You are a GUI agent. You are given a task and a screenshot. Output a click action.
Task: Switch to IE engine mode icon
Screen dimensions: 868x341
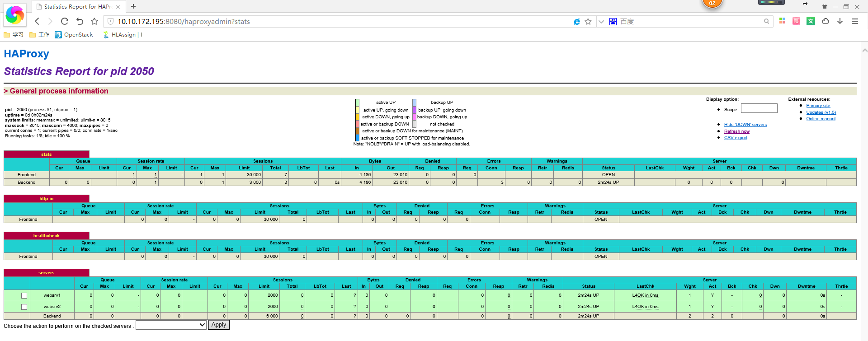click(x=577, y=22)
